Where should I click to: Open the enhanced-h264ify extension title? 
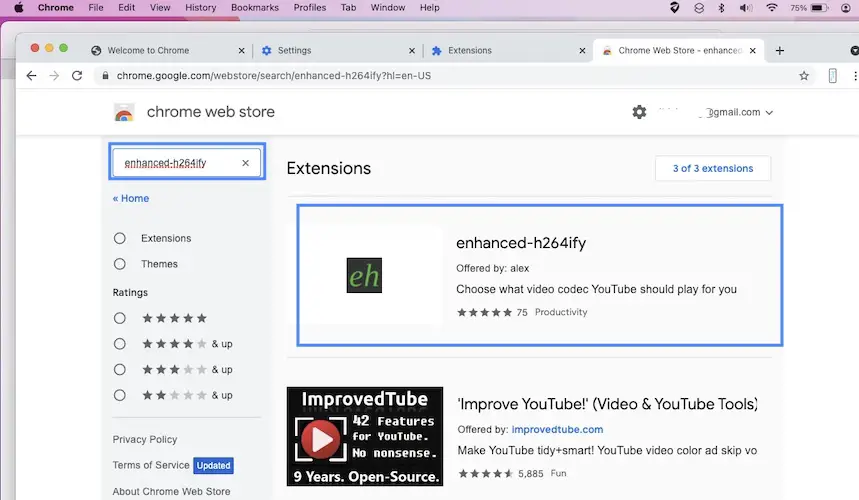[521, 243]
